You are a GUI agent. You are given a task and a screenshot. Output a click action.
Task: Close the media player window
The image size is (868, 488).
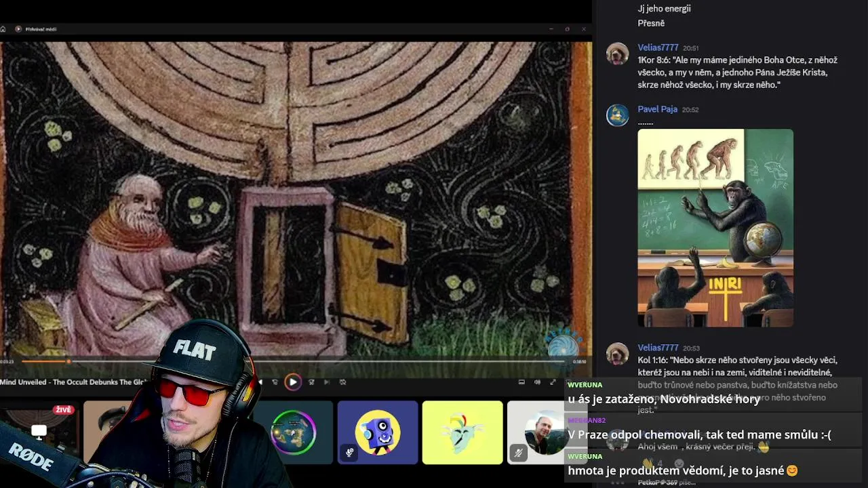tap(583, 29)
